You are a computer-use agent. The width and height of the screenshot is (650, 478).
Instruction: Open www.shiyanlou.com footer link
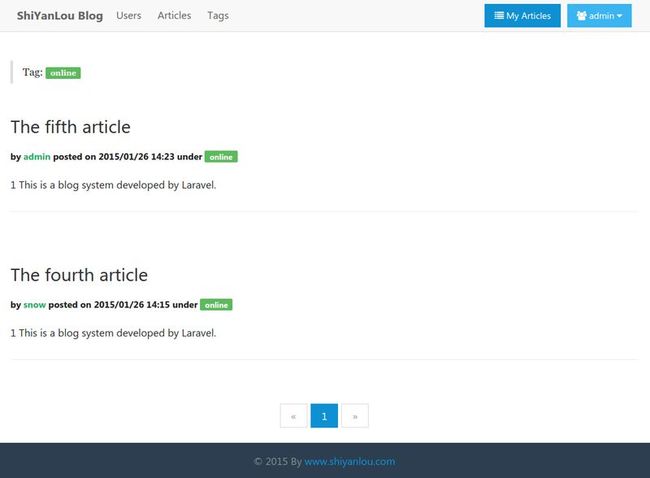point(349,461)
